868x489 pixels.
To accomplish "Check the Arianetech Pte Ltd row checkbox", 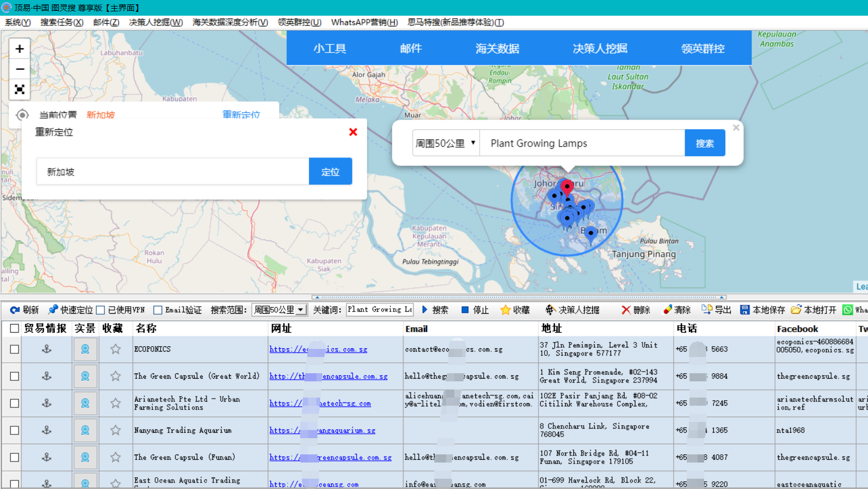I will click(x=15, y=403).
